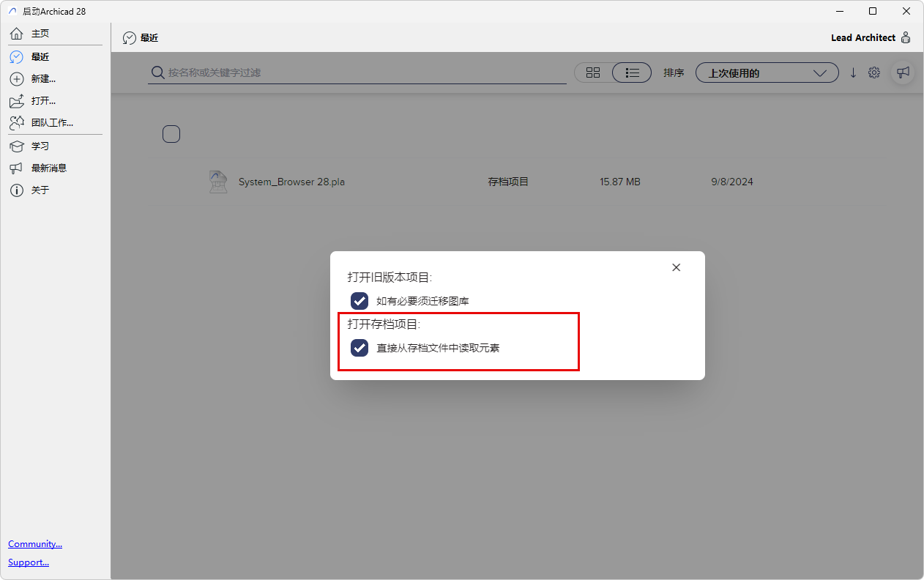Focus the 按名称或关键字过滤 search field
Screen dimensions: 924x580
click(x=357, y=72)
